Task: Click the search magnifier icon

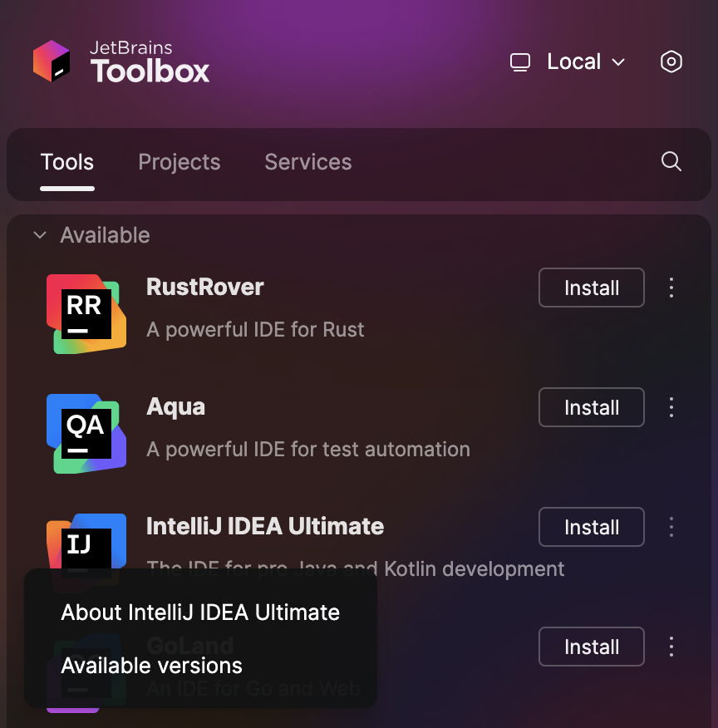Action: 671,162
